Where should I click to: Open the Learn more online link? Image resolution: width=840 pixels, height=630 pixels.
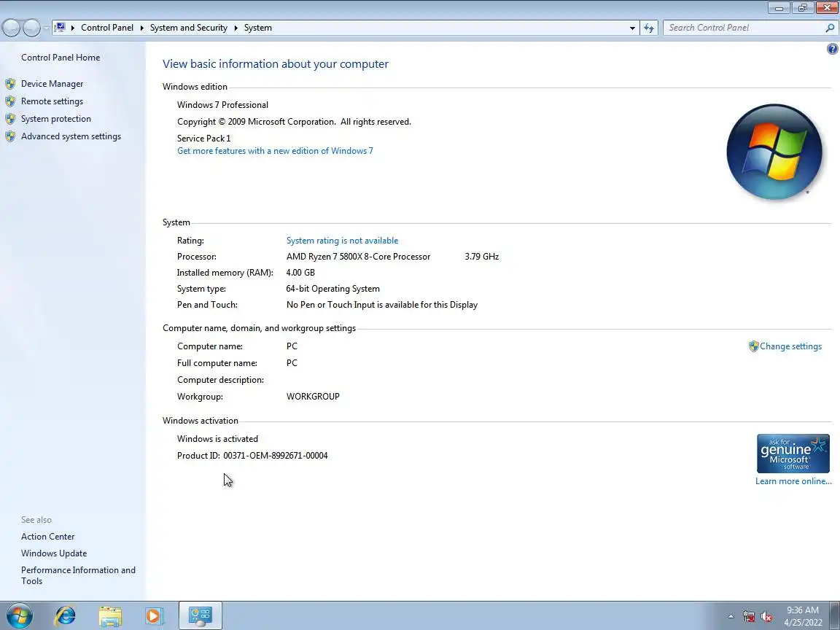click(793, 481)
